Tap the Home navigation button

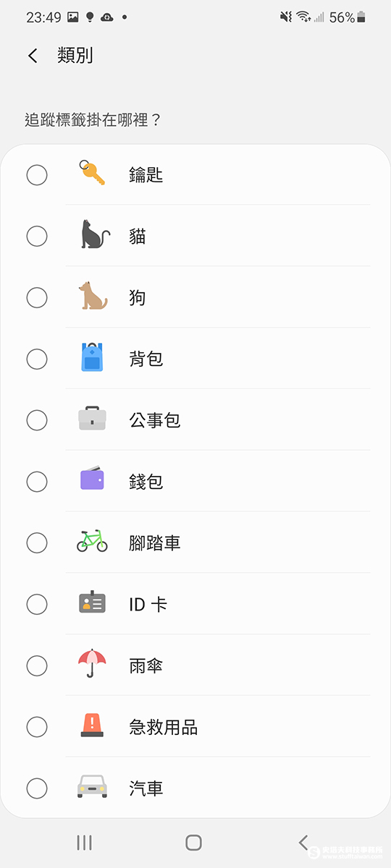tap(193, 842)
